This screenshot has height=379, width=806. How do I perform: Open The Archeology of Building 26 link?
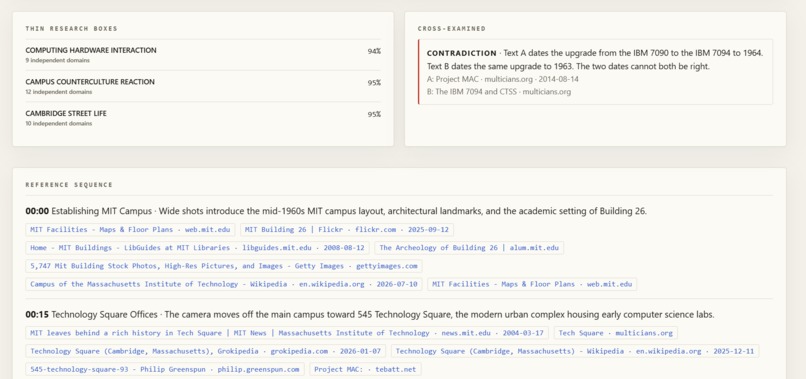(x=469, y=248)
